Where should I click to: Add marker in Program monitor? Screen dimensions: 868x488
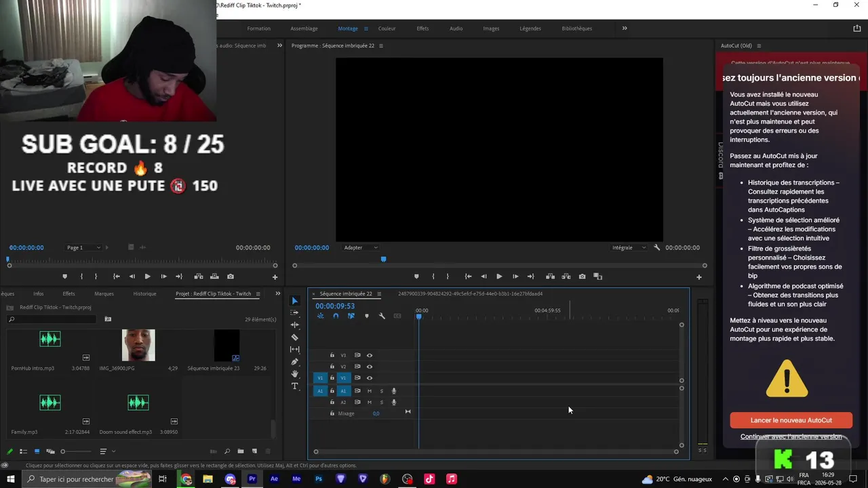pos(416,277)
